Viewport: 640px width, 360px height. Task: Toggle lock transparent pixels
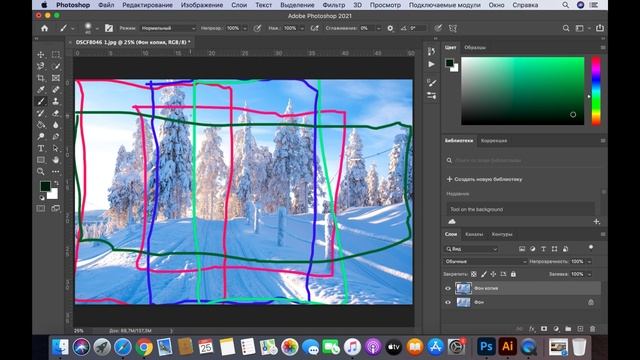coord(473,274)
